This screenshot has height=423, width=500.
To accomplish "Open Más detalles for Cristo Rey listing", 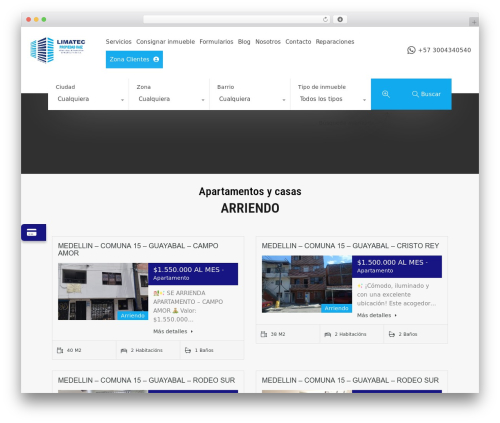I will [x=377, y=315].
